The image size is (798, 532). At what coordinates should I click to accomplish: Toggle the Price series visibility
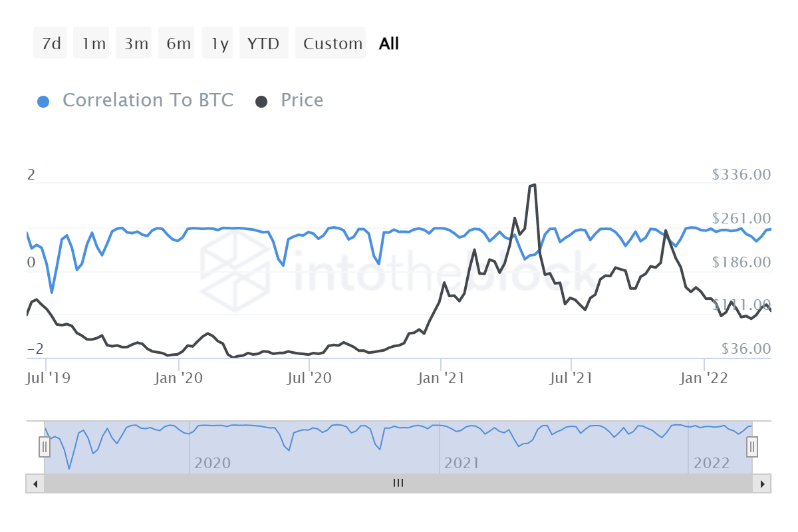(x=301, y=100)
